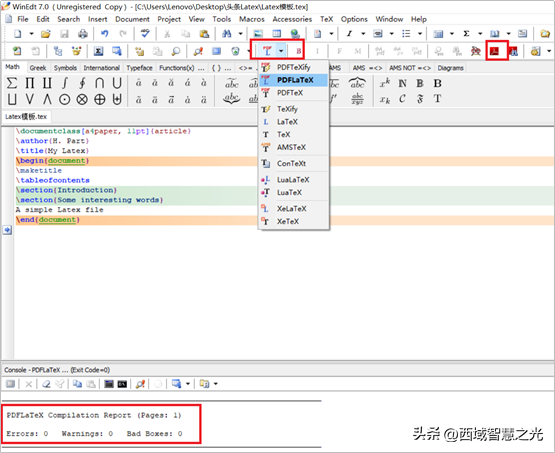Insert the summation symbol from Math palette

[12, 83]
